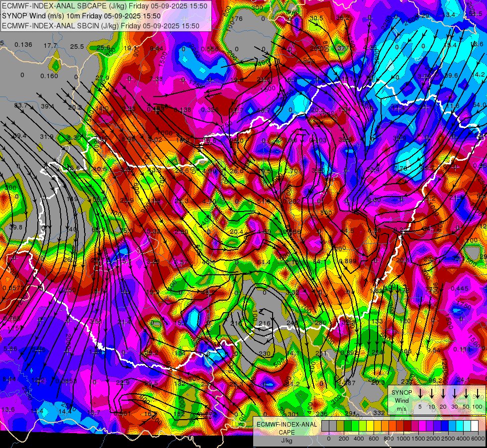Click the map value '0.899'

point(348,261)
